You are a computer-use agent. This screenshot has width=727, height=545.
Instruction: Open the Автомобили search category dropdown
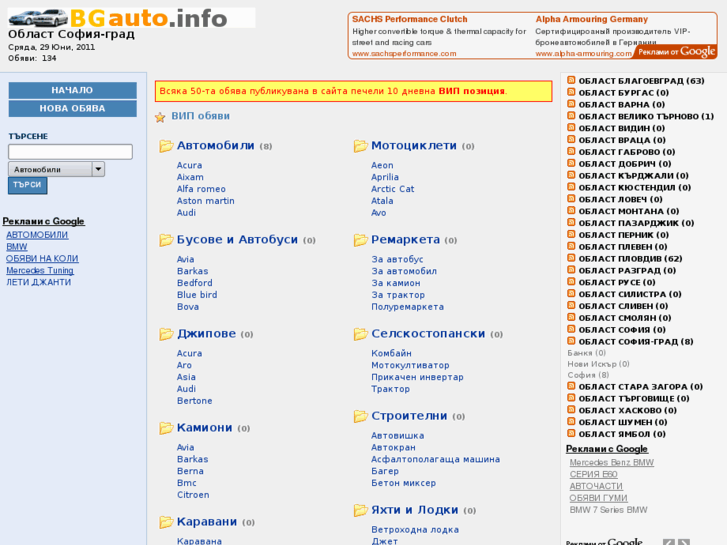pos(98,170)
